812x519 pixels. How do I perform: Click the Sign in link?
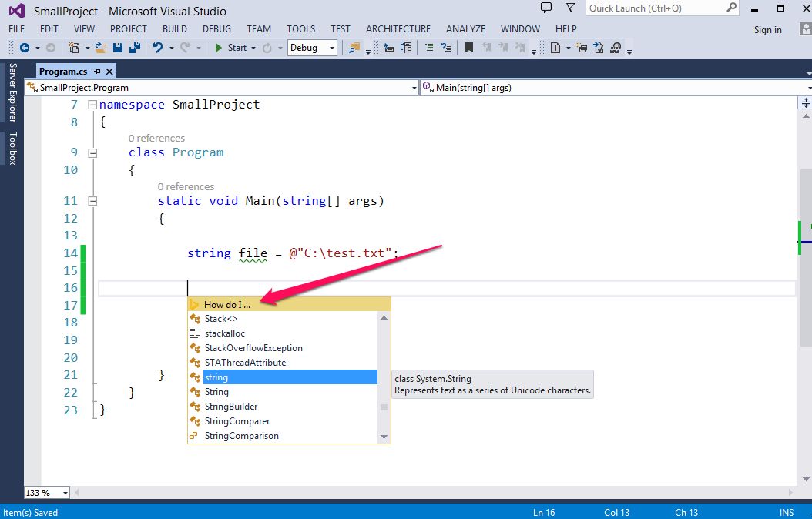pyautogui.click(x=767, y=30)
